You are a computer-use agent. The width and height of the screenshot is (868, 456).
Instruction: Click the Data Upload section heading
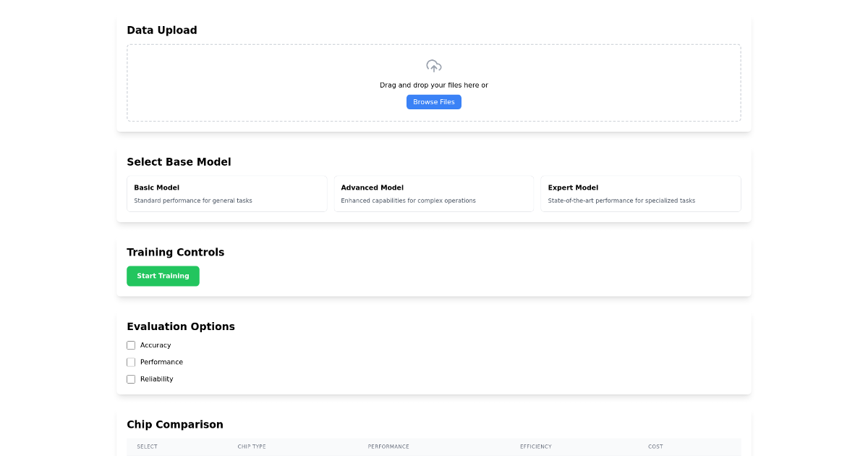tap(162, 30)
